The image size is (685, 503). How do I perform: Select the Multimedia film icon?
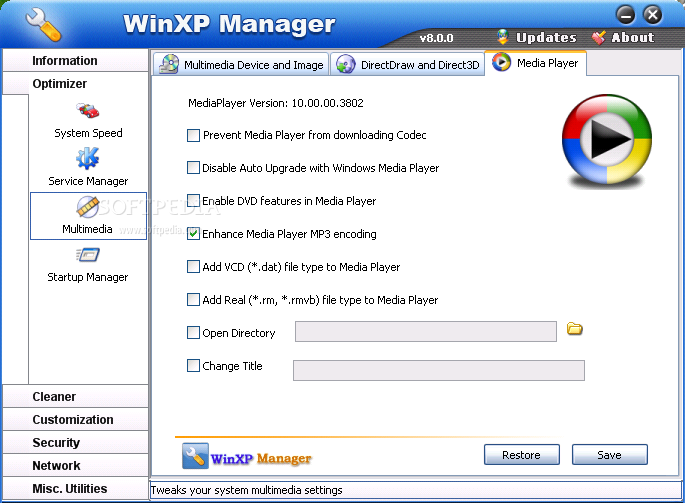pyautogui.click(x=88, y=207)
